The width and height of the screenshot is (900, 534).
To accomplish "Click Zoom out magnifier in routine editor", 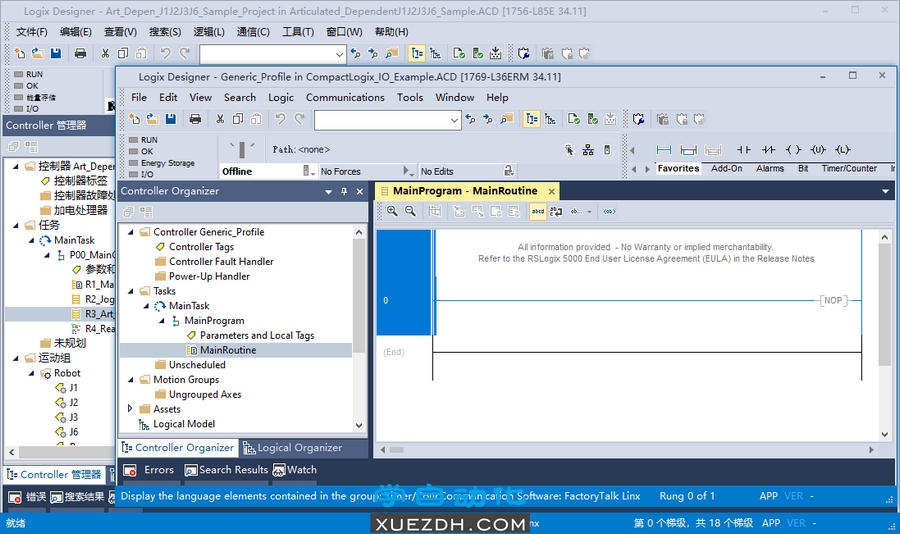I will click(410, 211).
